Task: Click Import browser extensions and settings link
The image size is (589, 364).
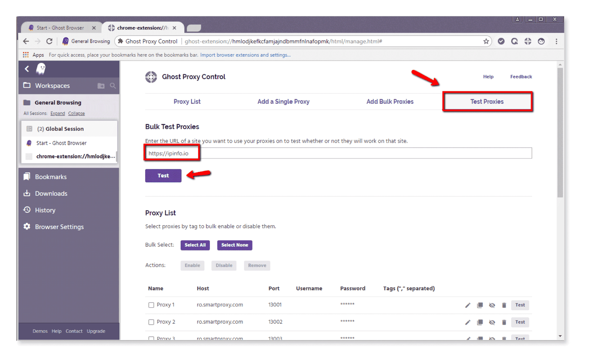Action: click(x=245, y=55)
